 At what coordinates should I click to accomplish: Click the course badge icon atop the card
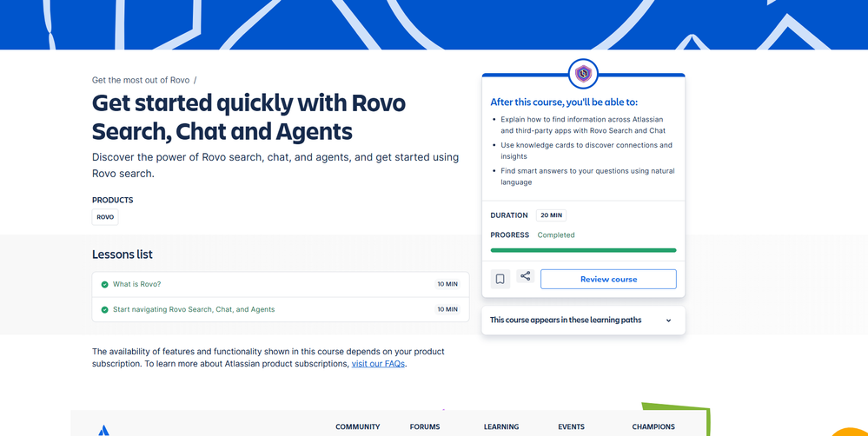(583, 75)
